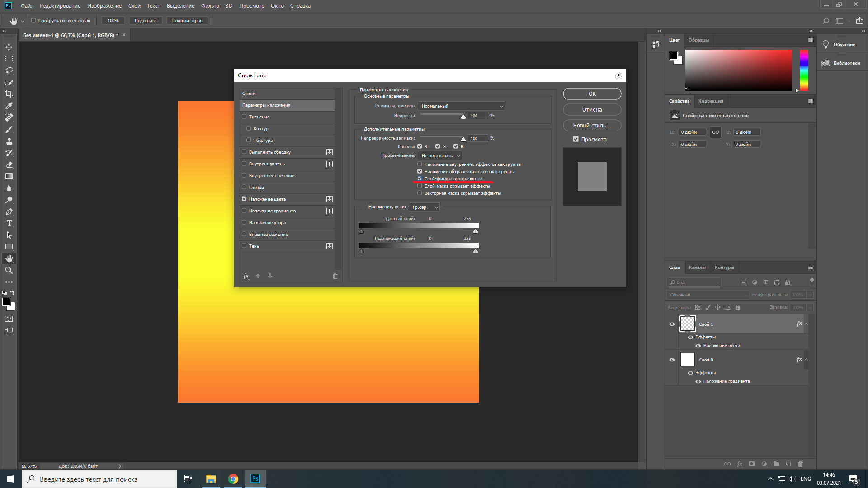
Task: Open the Выделение menu
Action: pos(180,6)
